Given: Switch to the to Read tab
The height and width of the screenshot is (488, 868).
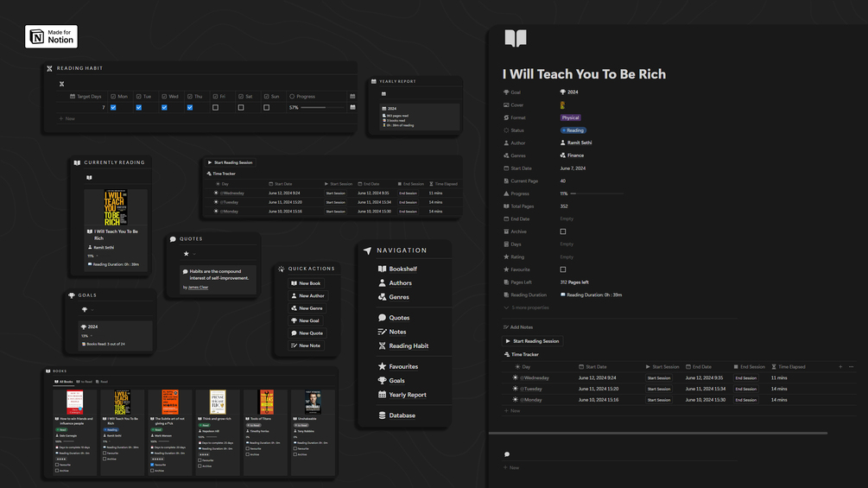Looking at the screenshot, I should click(84, 382).
